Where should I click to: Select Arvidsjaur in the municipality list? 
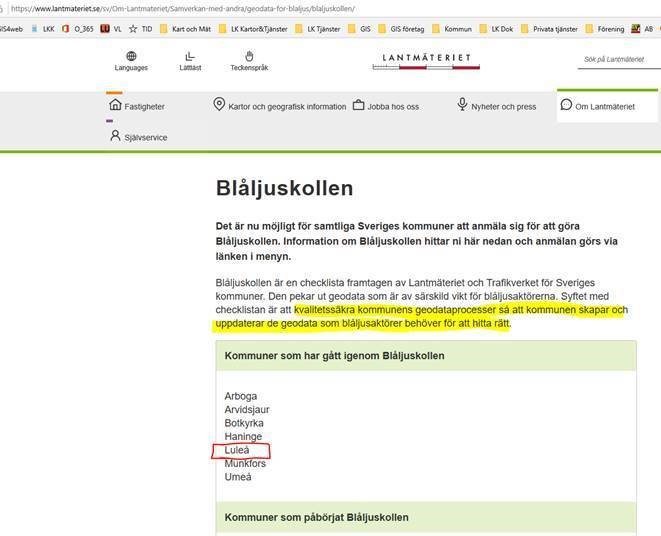click(247, 409)
